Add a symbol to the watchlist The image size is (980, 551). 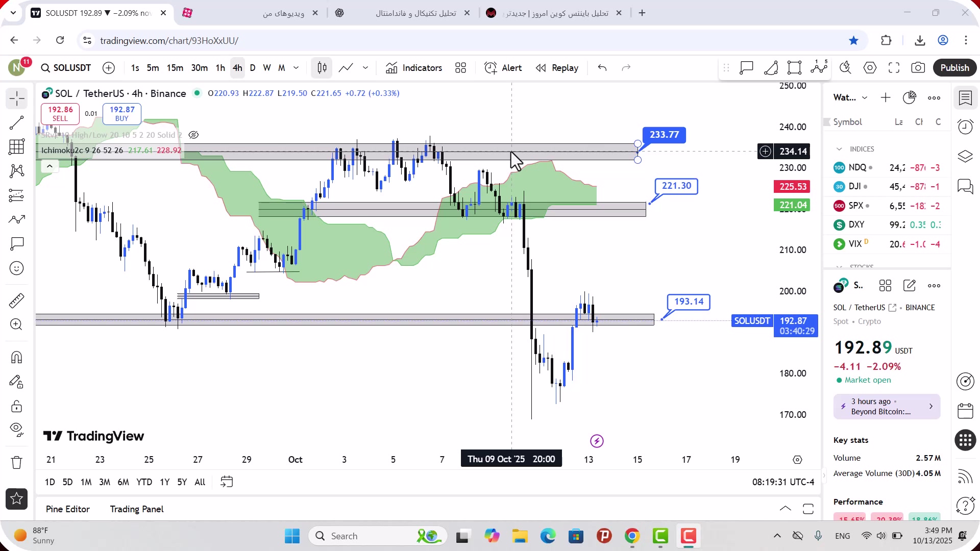coord(886,97)
